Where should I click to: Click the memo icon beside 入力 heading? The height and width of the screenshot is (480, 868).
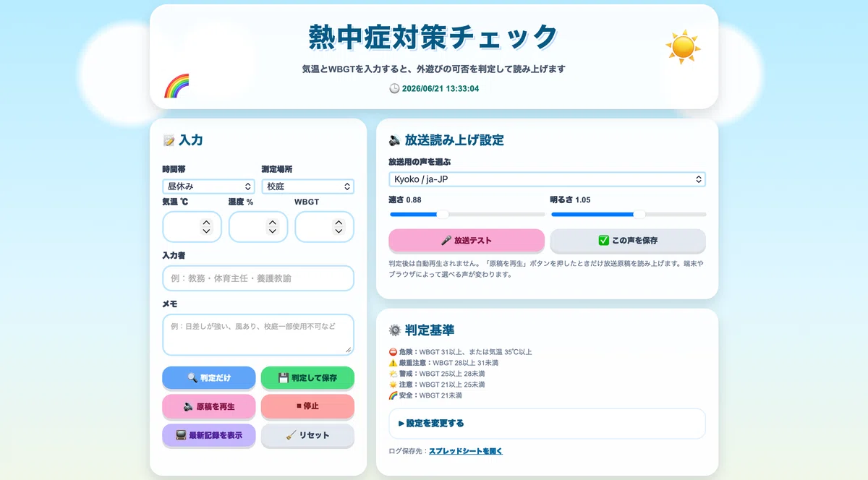[x=169, y=140]
